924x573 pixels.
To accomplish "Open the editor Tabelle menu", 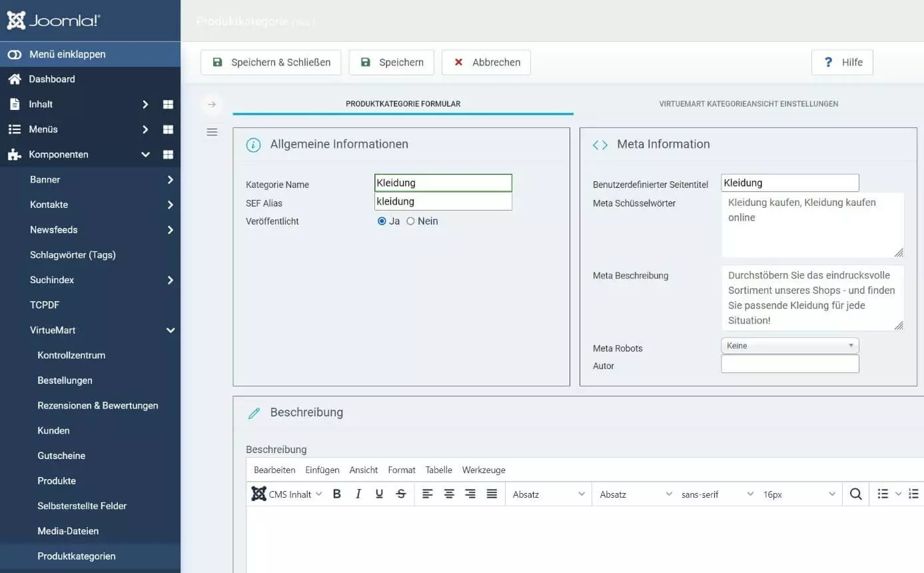I will click(x=439, y=470).
